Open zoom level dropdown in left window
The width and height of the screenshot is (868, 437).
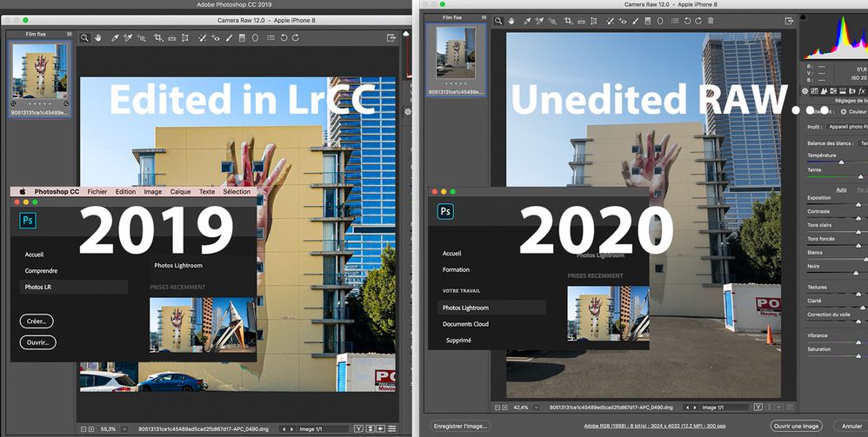click(x=124, y=428)
